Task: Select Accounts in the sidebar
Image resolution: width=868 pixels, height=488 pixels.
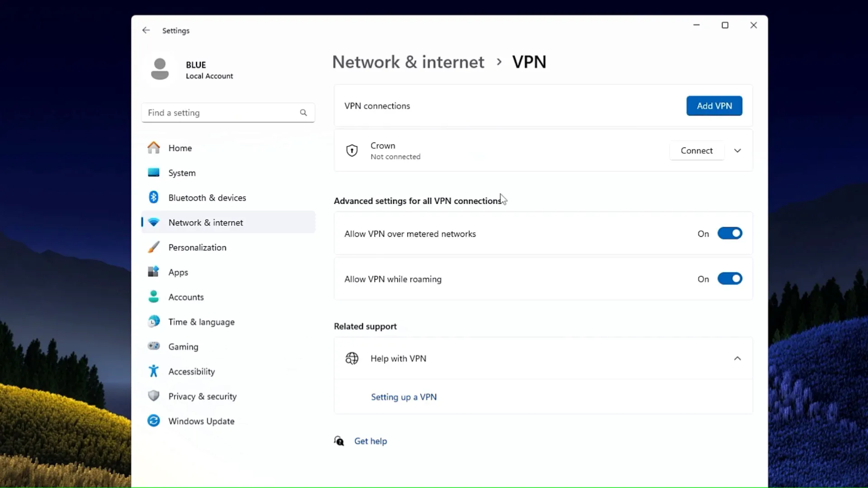Action: 228,297
